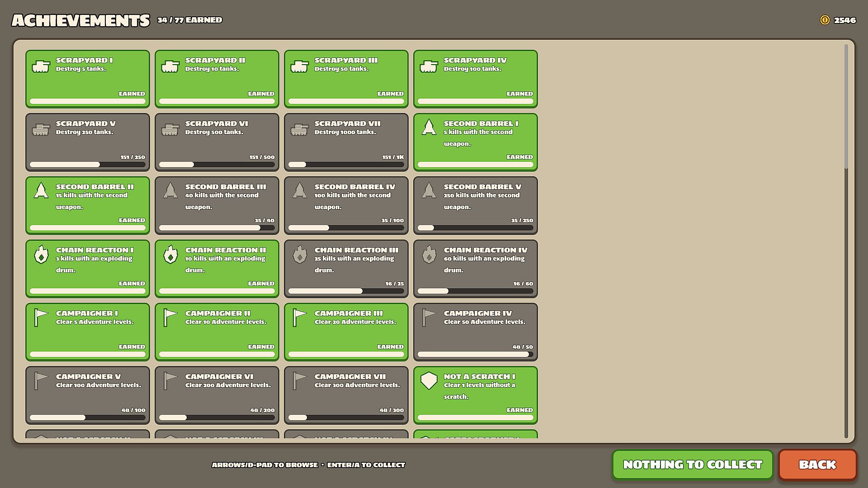Click the Nothing to Collect button
This screenshot has height=488, width=868.
[693, 465]
